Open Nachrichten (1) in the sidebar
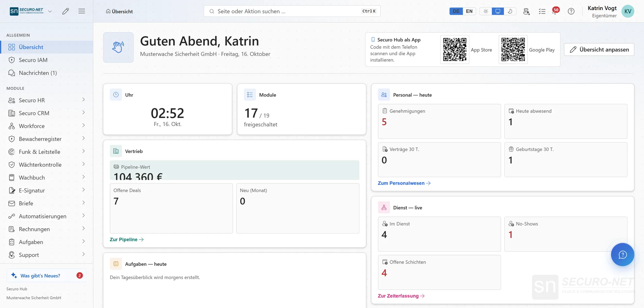This screenshot has width=644, height=308. coord(46,73)
